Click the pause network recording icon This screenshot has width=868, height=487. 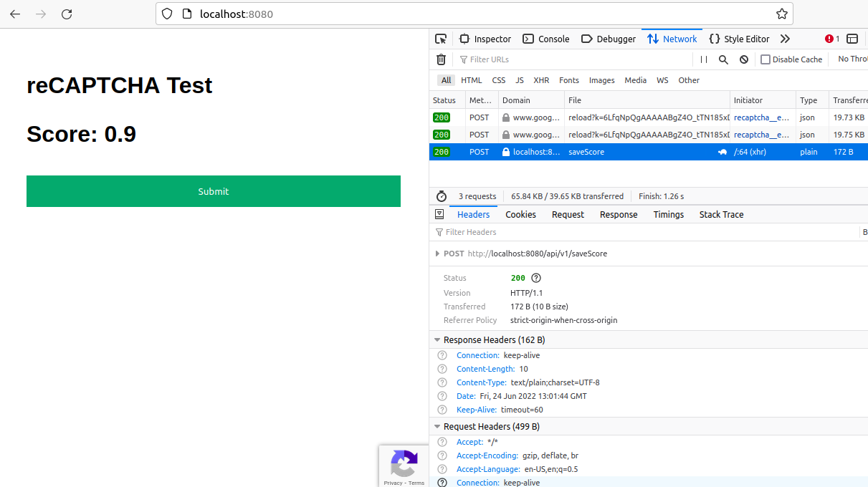pos(703,59)
